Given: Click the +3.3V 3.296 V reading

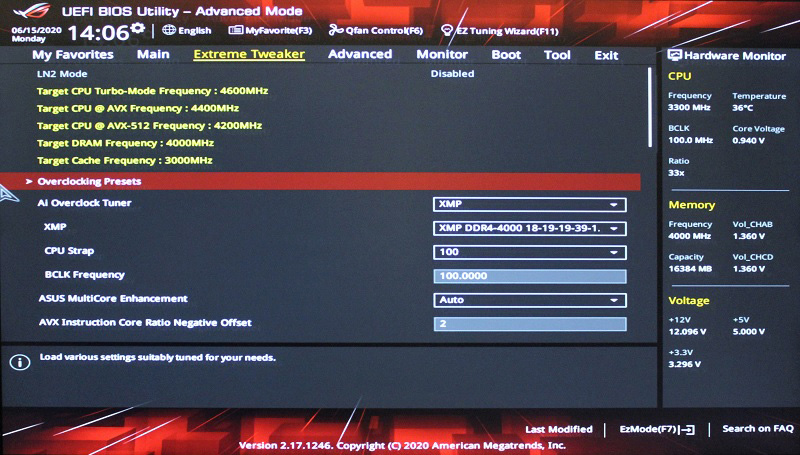Looking at the screenshot, I should 685,365.
